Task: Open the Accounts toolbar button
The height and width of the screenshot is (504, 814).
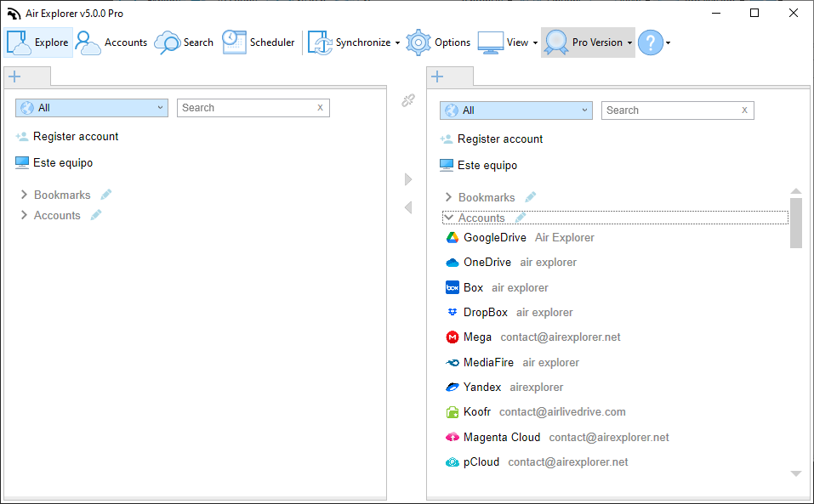Action: pyautogui.click(x=111, y=42)
